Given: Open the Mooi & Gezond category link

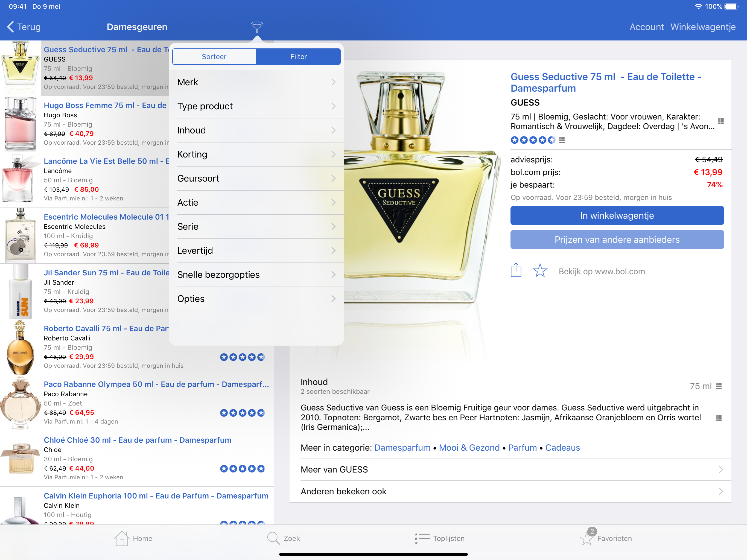Looking at the screenshot, I should [469, 448].
